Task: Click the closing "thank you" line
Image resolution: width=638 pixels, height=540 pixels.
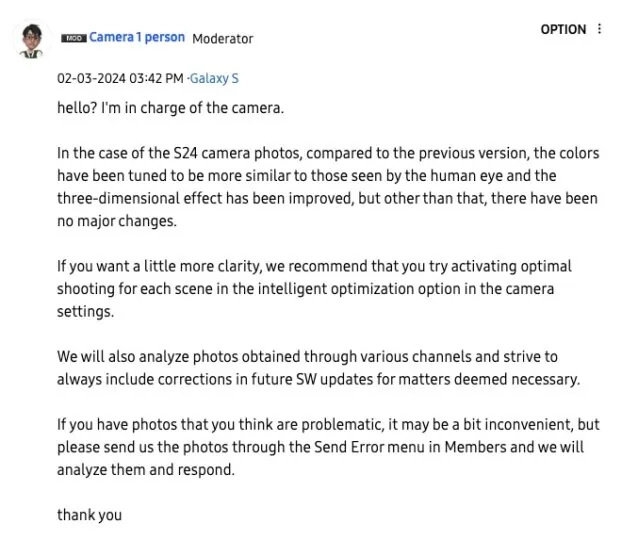Action: point(89,515)
